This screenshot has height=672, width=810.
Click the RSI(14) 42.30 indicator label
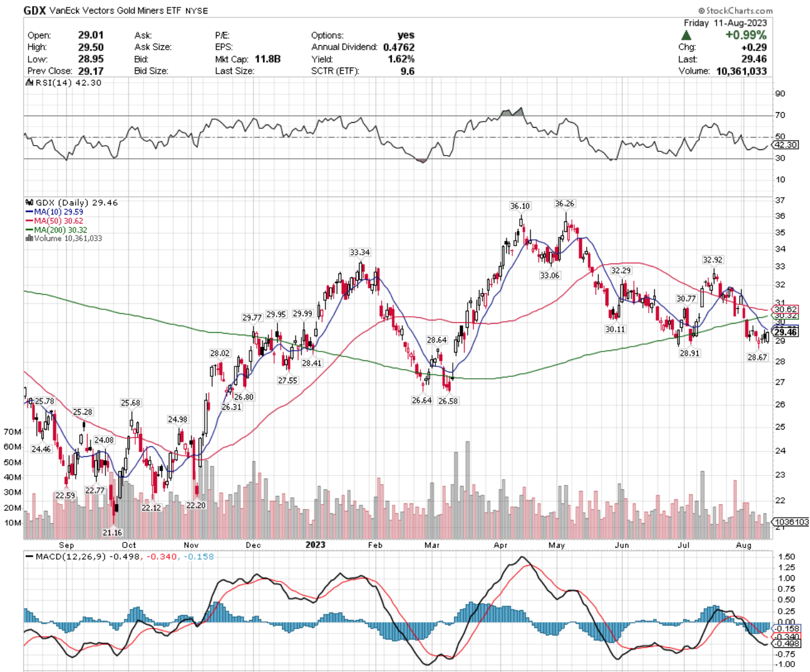pyautogui.click(x=68, y=82)
